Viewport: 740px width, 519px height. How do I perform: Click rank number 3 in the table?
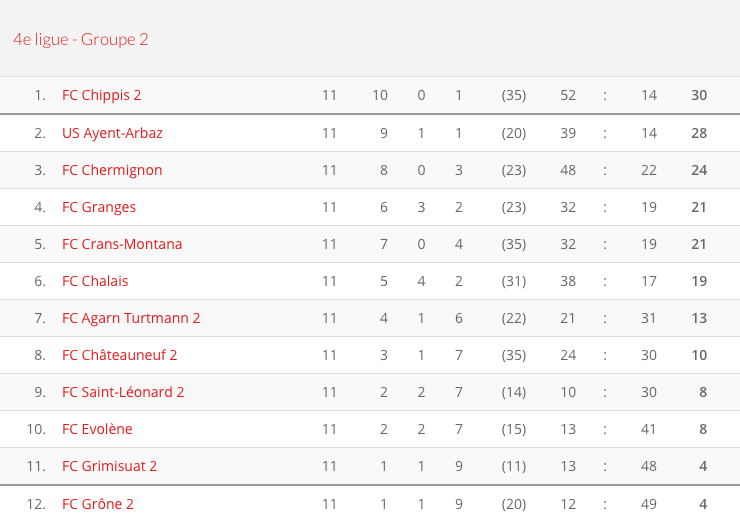click(x=40, y=170)
